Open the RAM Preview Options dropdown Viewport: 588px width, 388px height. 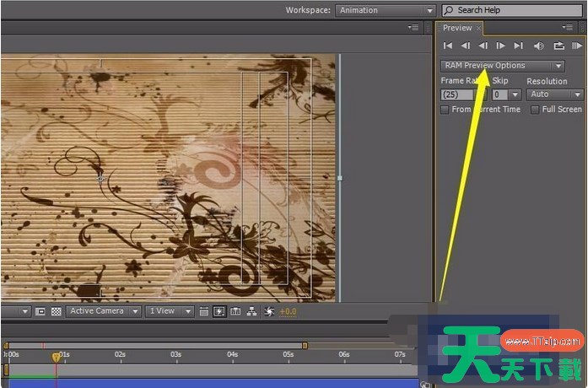[503, 66]
